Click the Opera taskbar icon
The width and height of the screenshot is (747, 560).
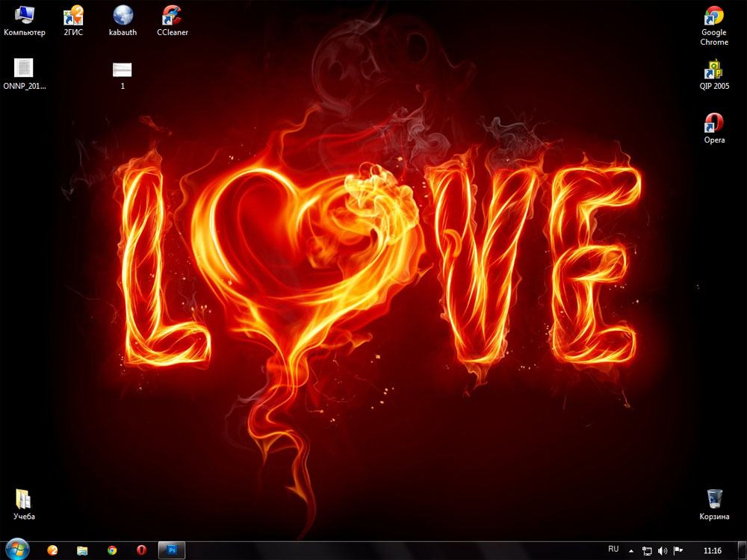click(141, 550)
